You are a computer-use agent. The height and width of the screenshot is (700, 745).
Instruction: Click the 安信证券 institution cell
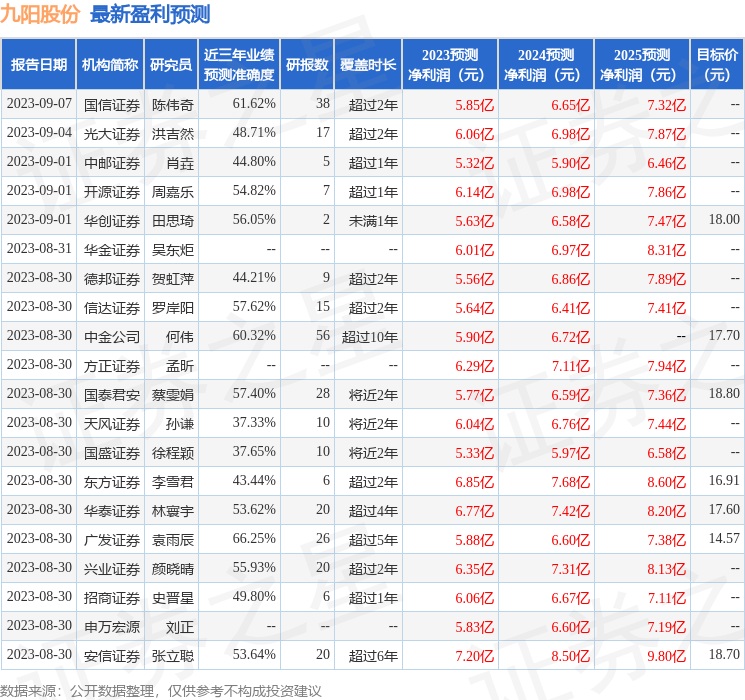[x=112, y=656]
